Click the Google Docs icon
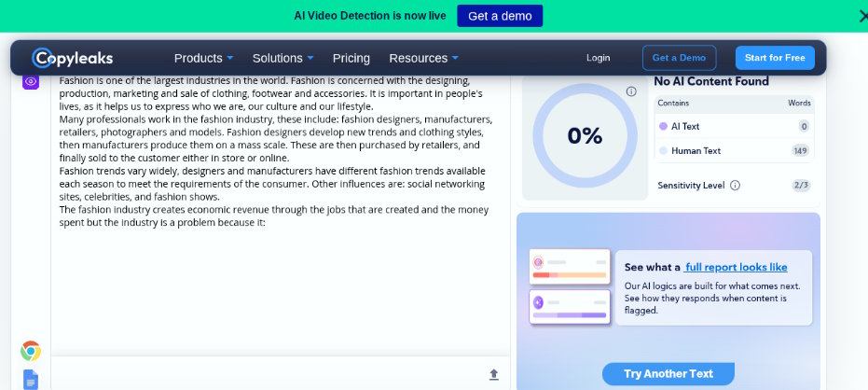 coord(31,380)
